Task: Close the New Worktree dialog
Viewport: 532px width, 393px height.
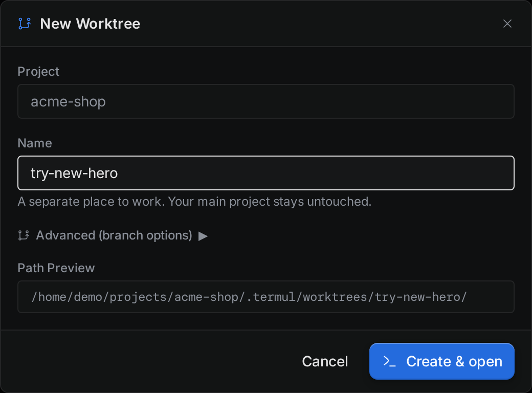Action: coord(507,24)
